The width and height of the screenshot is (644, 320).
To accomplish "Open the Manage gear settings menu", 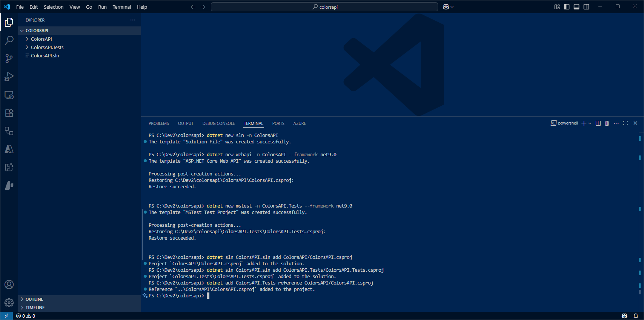I will (x=9, y=302).
